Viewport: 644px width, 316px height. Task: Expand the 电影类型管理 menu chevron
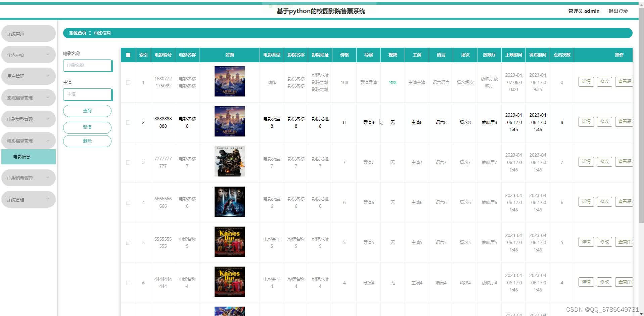48,119
